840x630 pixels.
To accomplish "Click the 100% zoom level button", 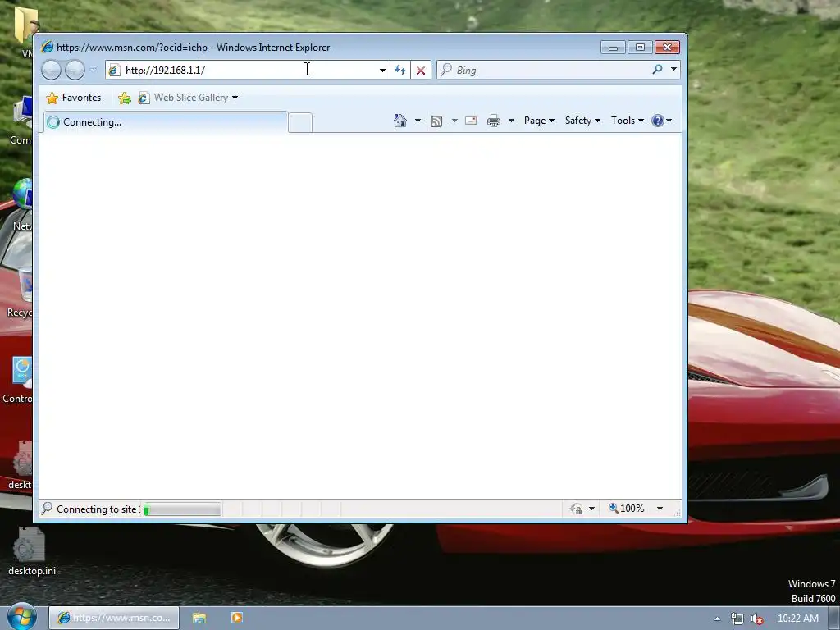I will click(x=626, y=509).
